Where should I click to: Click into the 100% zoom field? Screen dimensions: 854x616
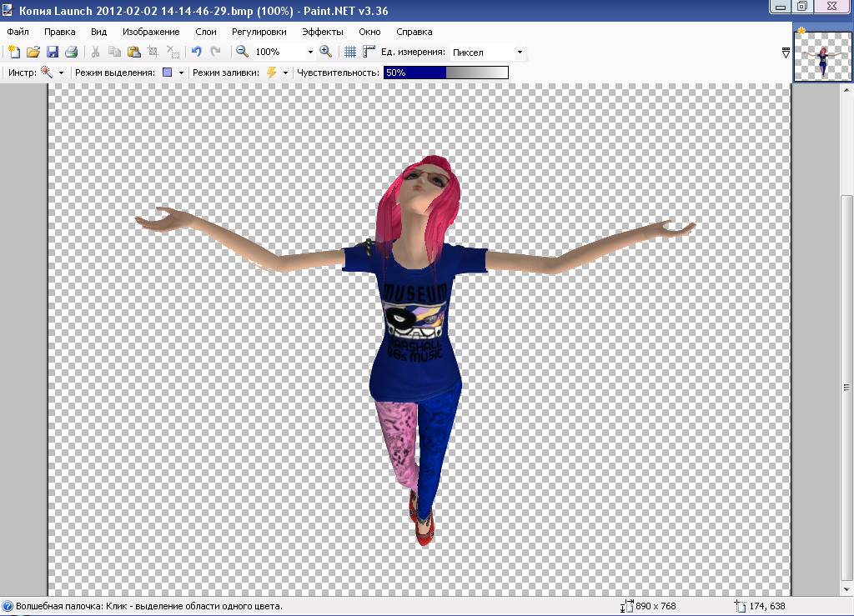pyautogui.click(x=279, y=52)
